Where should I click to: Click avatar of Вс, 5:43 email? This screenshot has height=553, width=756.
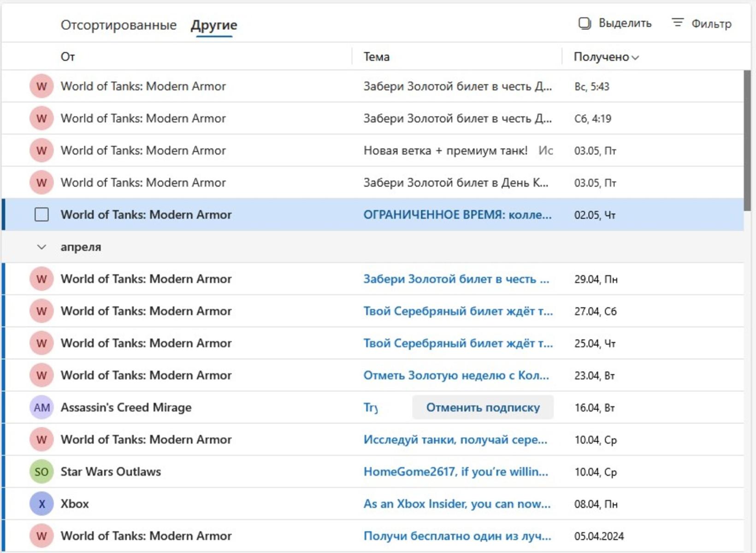[x=41, y=86]
